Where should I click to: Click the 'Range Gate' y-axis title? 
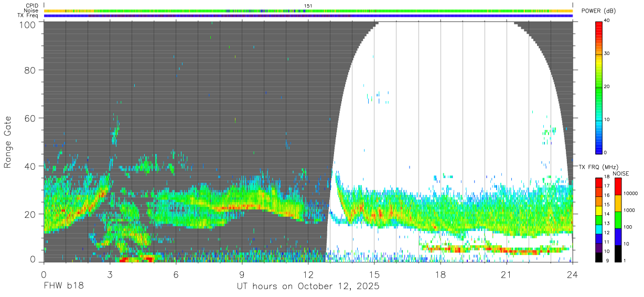click(8, 142)
